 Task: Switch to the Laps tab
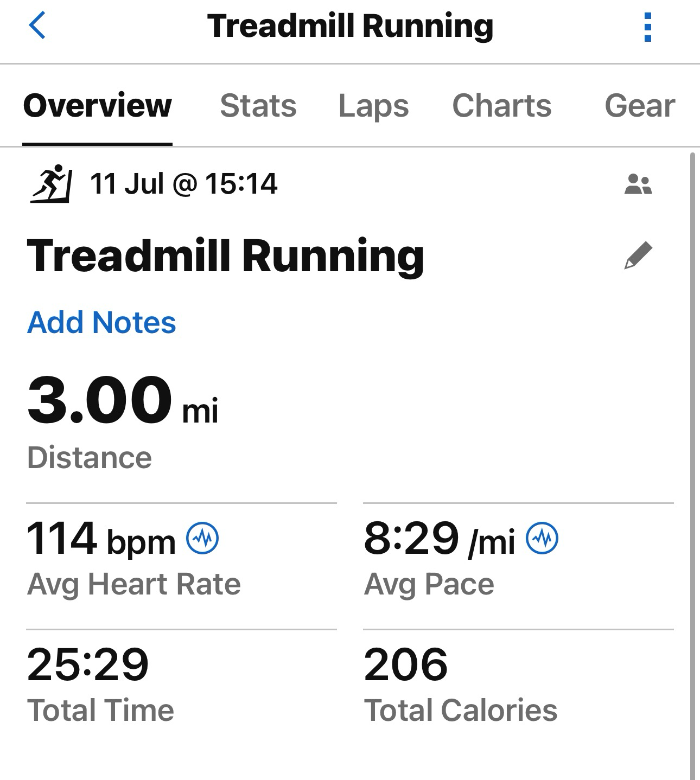[x=374, y=105]
